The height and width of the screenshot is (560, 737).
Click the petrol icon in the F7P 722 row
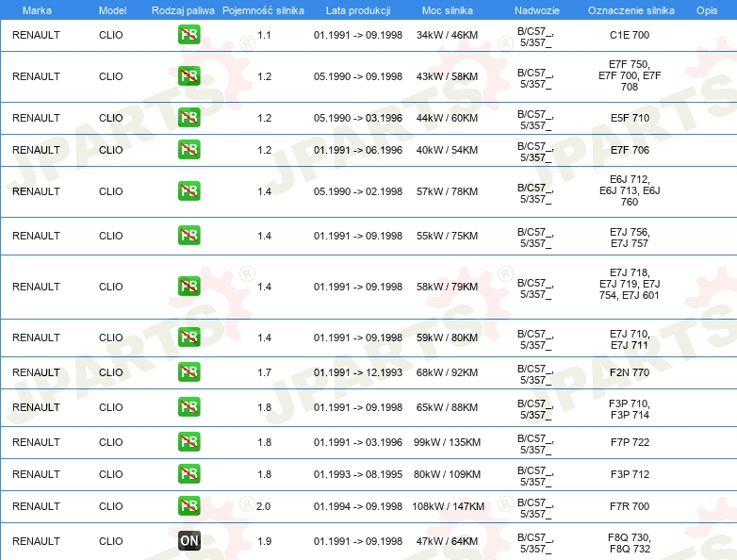(x=188, y=441)
